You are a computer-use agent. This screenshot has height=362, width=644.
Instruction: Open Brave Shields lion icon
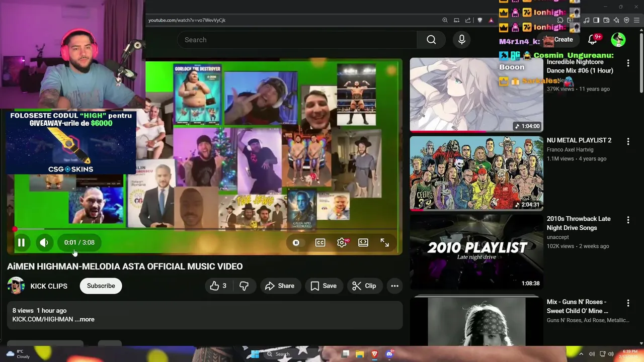479,20
